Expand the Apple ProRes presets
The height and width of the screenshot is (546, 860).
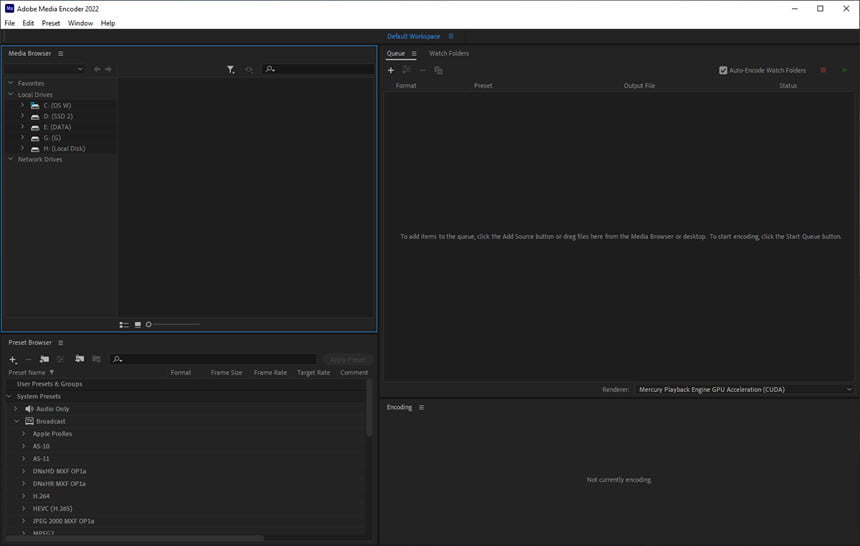24,434
